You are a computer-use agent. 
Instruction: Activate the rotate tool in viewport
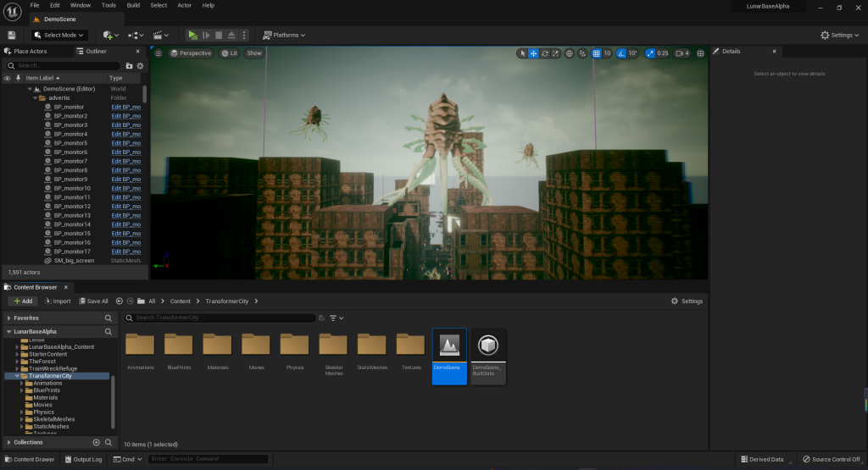click(545, 53)
